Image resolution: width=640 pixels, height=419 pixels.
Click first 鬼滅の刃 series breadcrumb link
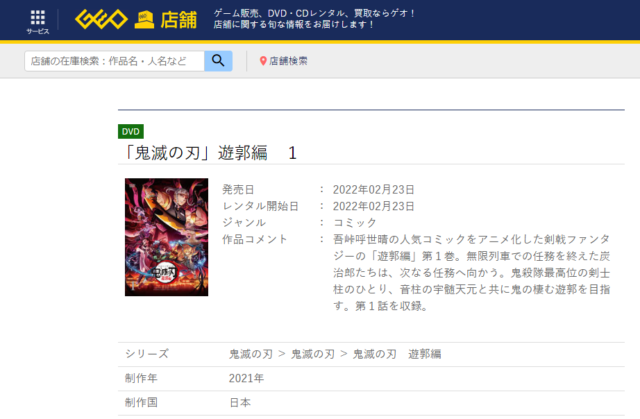[x=251, y=354]
